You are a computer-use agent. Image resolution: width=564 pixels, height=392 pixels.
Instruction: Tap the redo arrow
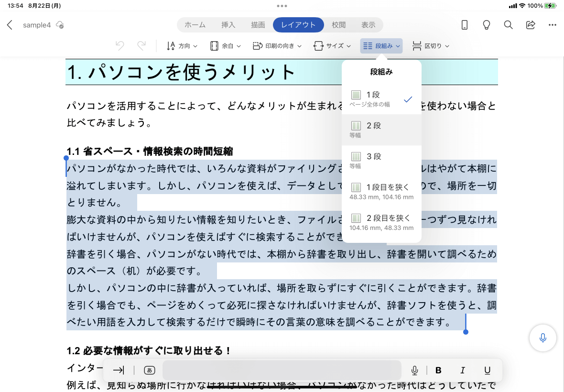pos(141,46)
